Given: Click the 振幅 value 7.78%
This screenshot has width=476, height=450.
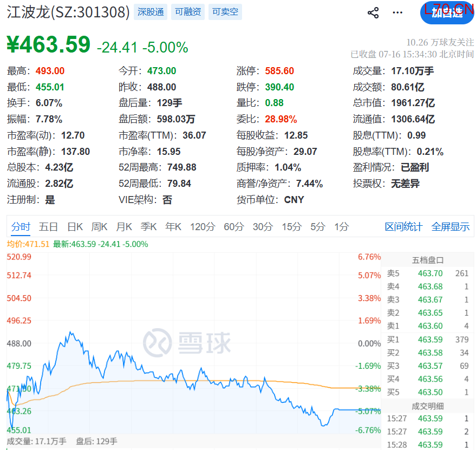Looking at the screenshot, I should 49,119.
